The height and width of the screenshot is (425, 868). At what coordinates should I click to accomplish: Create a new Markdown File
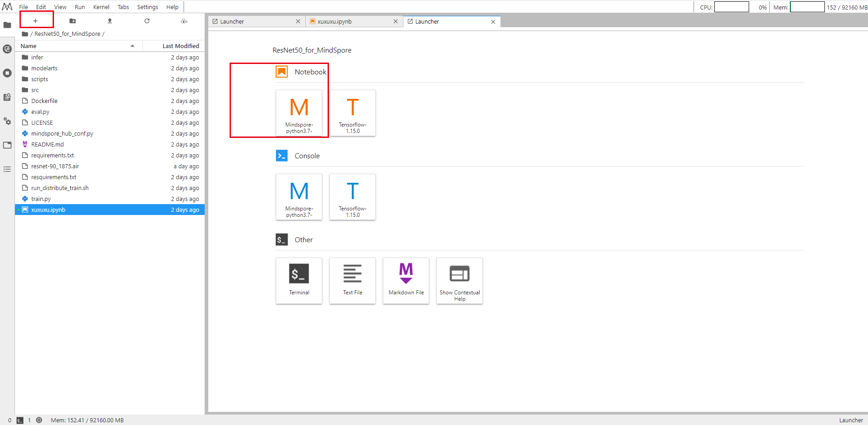[x=406, y=281]
